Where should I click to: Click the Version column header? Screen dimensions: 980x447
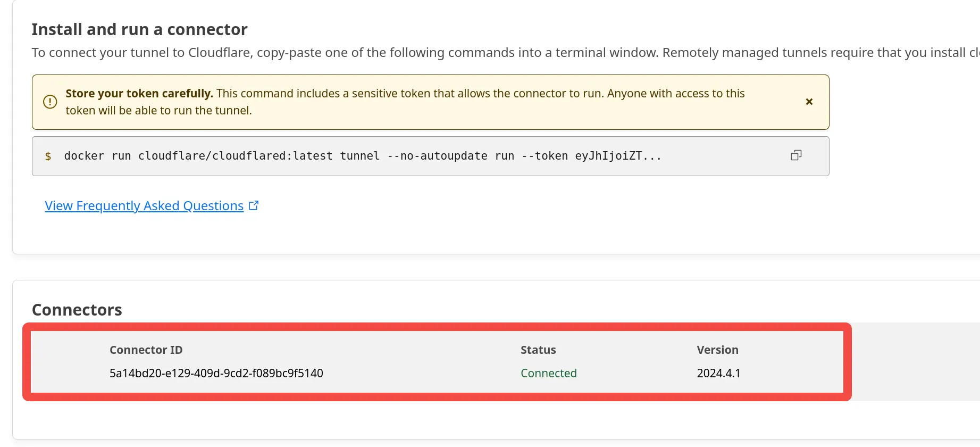[x=717, y=350]
